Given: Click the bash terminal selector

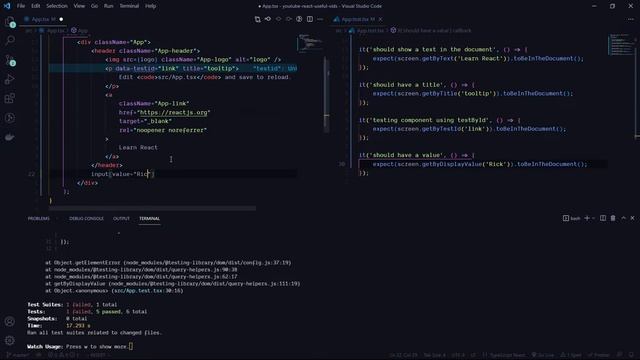Looking at the screenshot, I should pyautogui.click(x=571, y=218).
